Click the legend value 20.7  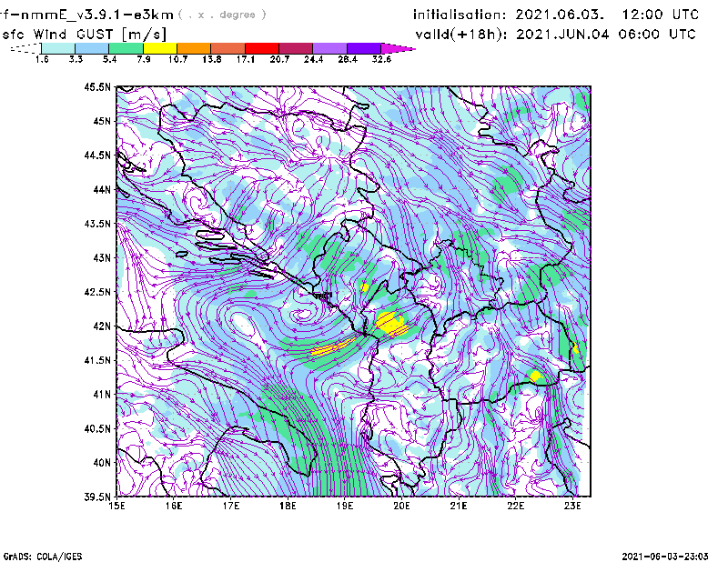pyautogui.click(x=279, y=59)
